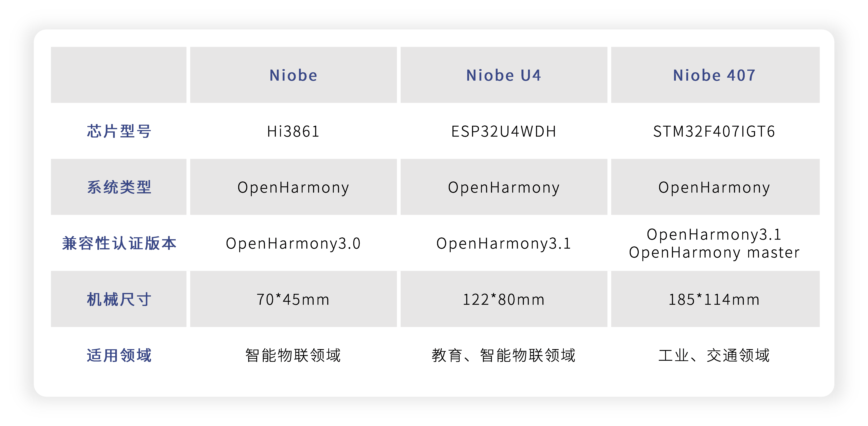The width and height of the screenshot is (868, 426).
Task: Select the 智能物联领域 cell under Niobe
Action: click(293, 355)
